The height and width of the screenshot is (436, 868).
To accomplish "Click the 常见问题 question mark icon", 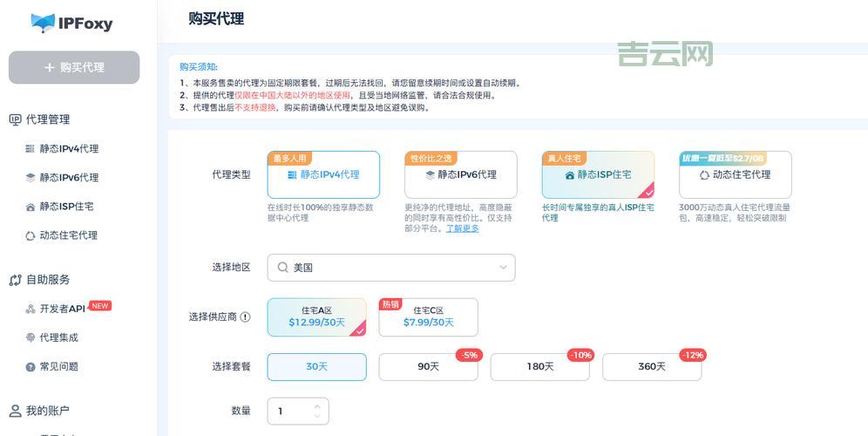I will click(30, 367).
